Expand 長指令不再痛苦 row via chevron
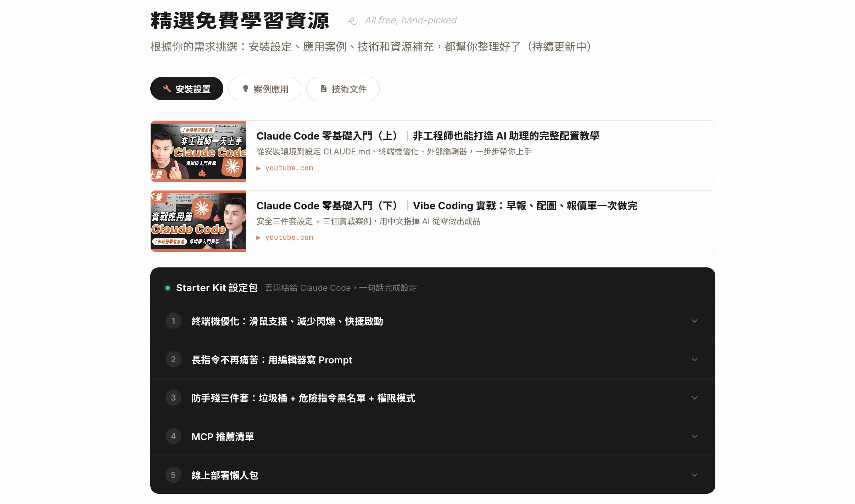855x504 pixels. (694, 359)
